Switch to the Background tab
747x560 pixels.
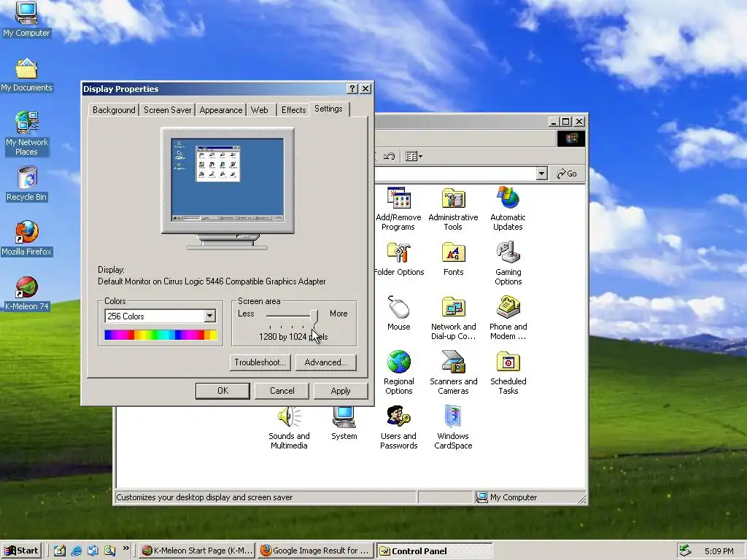pos(114,110)
